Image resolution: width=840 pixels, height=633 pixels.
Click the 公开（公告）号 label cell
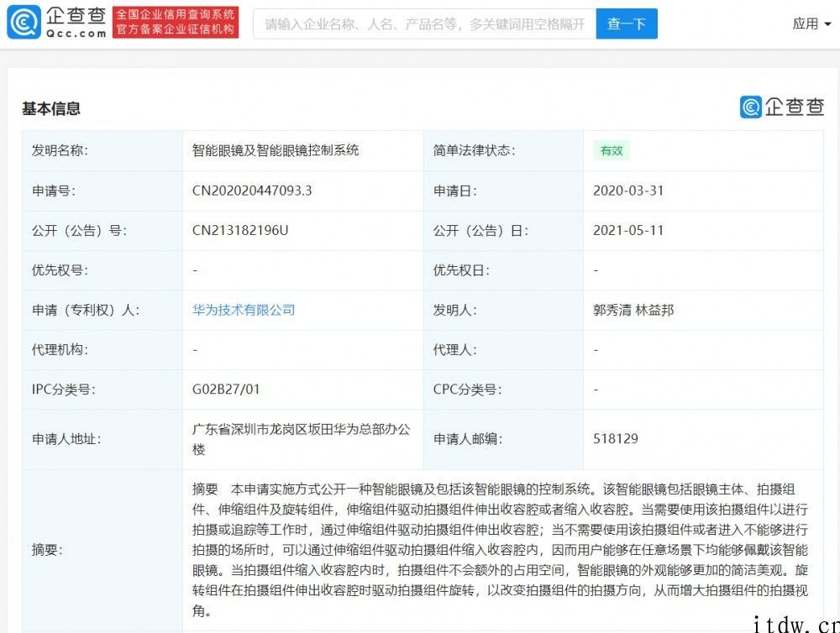coord(102,230)
